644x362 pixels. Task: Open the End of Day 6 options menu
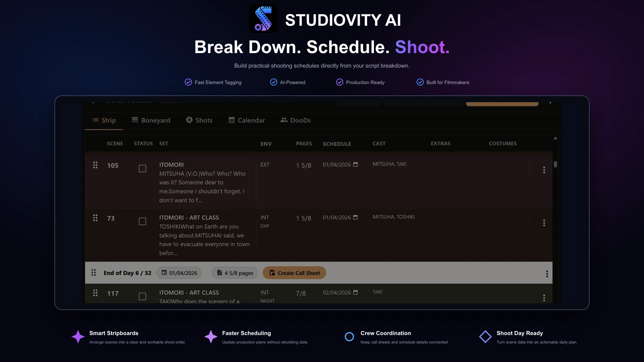pos(547,274)
